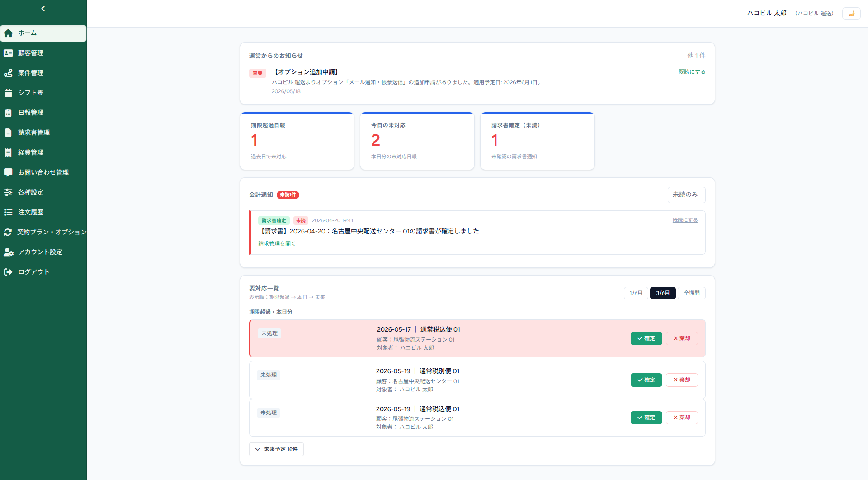Click the customer management card icon
The height and width of the screenshot is (480, 868).
coord(8,53)
